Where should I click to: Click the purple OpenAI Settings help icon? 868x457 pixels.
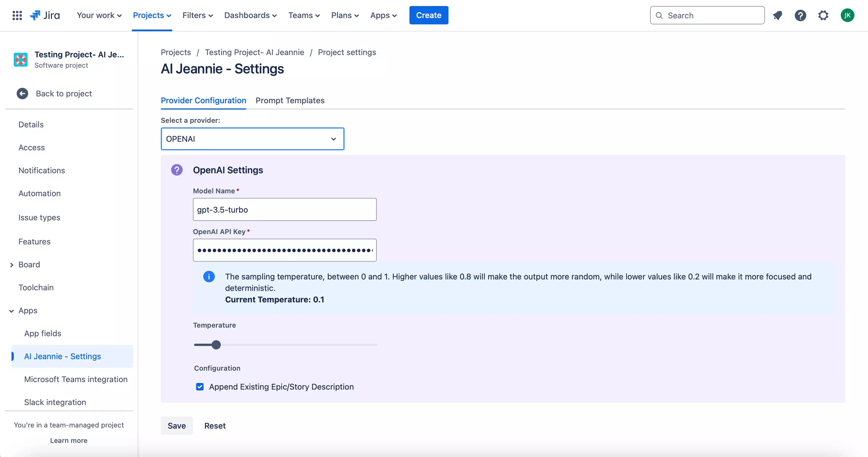pyautogui.click(x=177, y=170)
